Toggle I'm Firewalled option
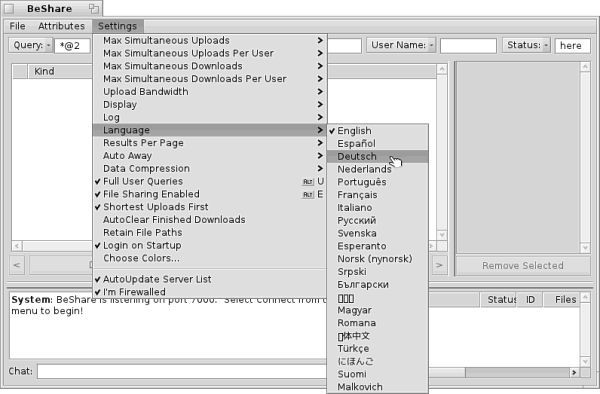Image resolution: width=600 pixels, height=394 pixels. 210,292
